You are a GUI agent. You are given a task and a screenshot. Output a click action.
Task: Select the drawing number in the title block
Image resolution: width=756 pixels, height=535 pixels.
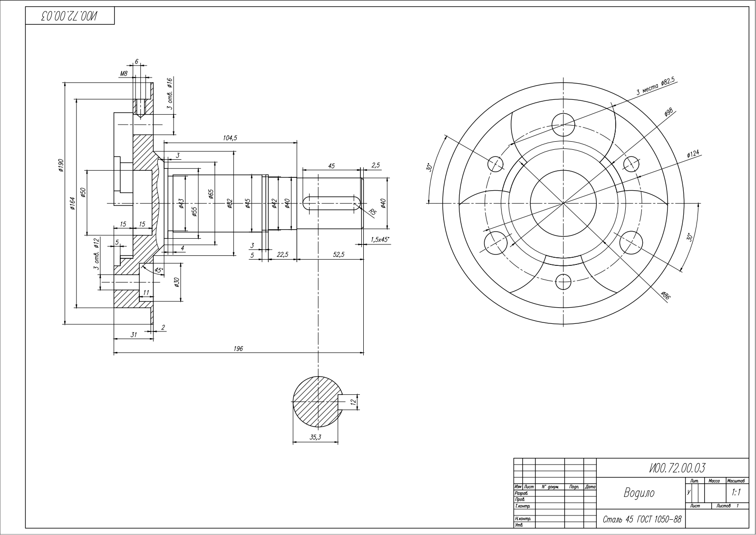(677, 468)
